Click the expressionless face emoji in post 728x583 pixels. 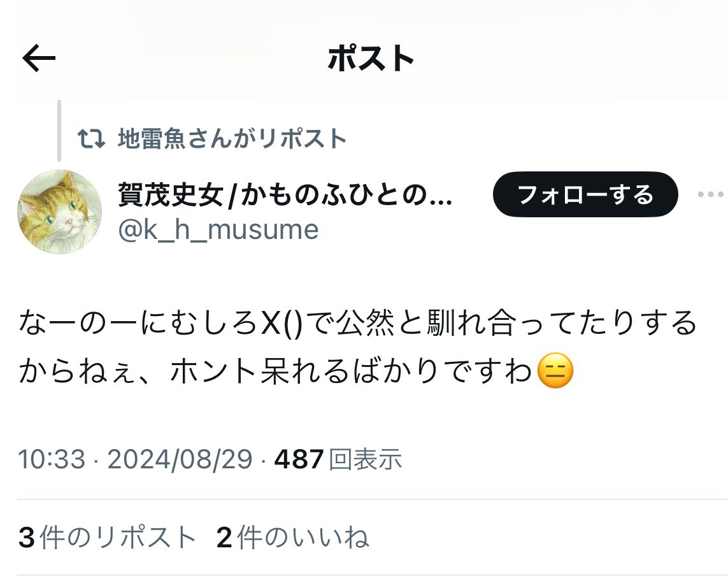coord(555,371)
